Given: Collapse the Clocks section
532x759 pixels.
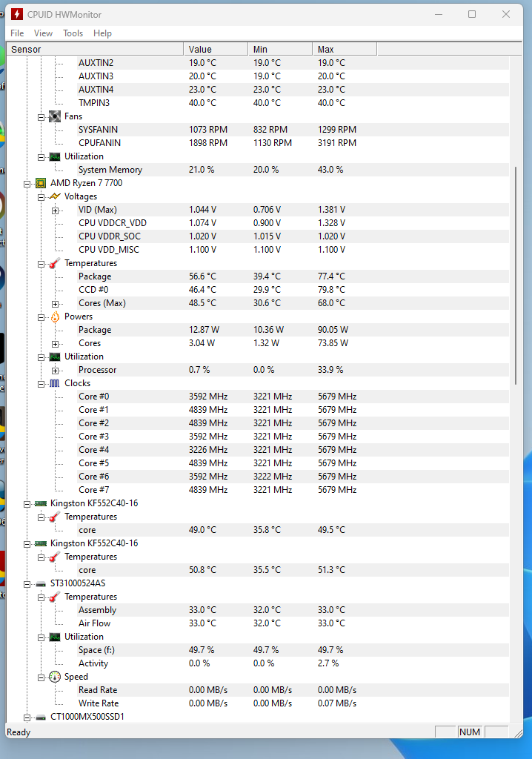Looking at the screenshot, I should pos(41,384).
